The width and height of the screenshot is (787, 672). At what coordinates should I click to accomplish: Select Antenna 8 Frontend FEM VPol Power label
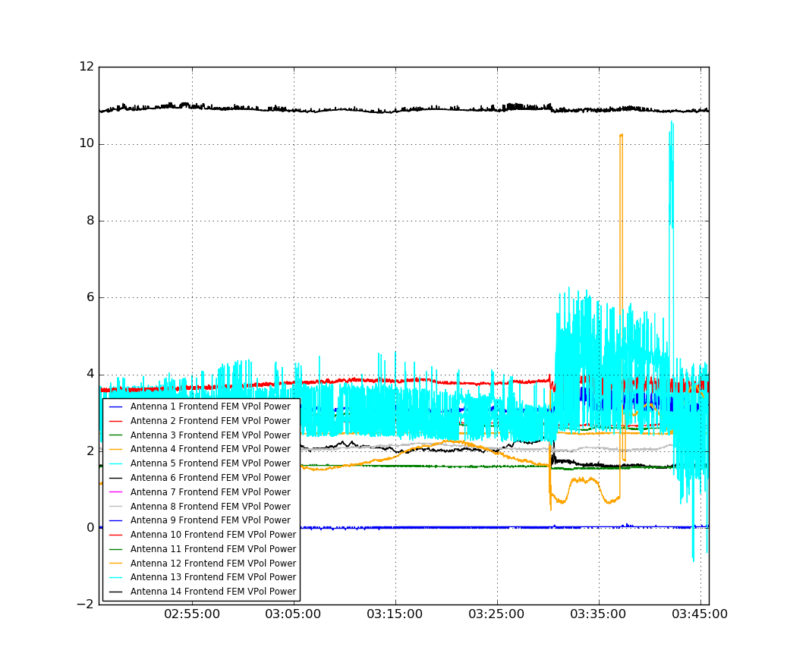click(x=210, y=507)
